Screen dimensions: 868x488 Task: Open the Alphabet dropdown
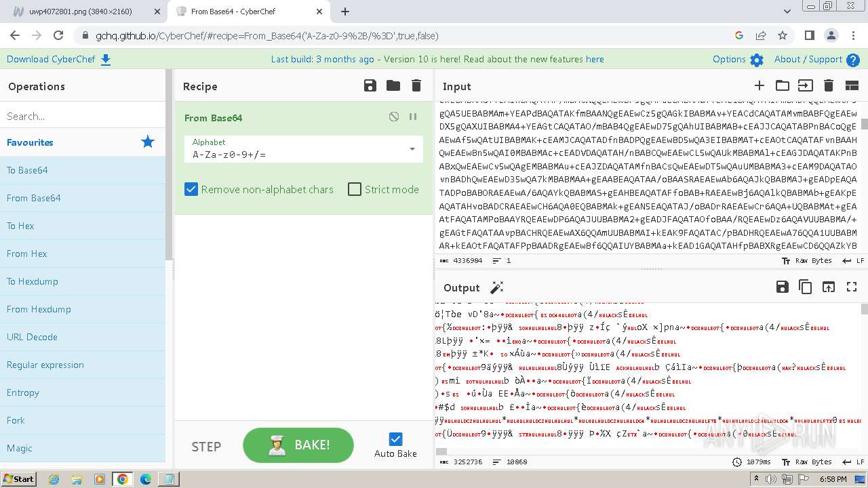pos(304,148)
